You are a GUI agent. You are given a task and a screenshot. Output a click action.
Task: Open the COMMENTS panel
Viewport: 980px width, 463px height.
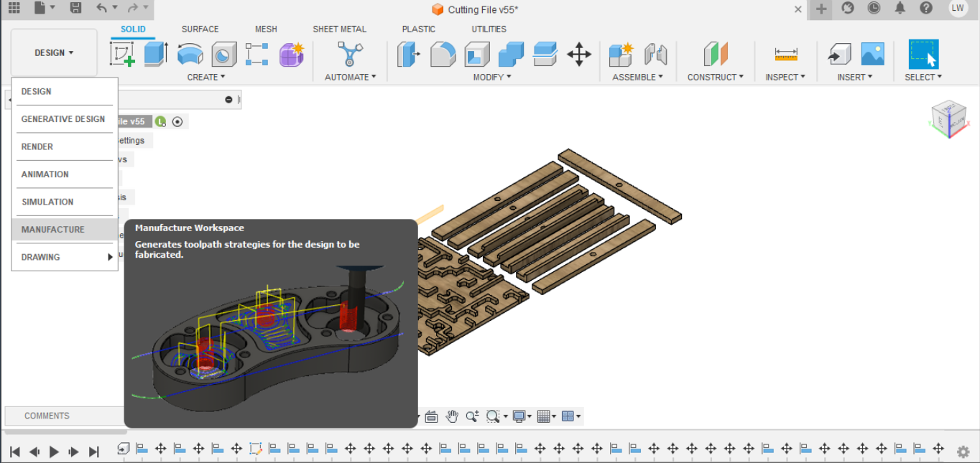pos(47,416)
